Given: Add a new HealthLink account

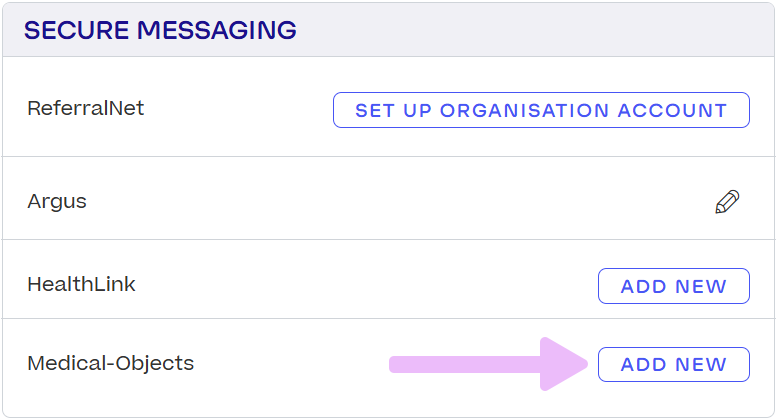Looking at the screenshot, I should pyautogui.click(x=674, y=286).
